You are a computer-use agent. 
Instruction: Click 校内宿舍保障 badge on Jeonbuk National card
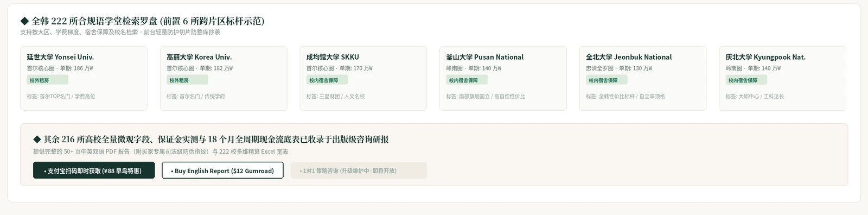point(607,80)
